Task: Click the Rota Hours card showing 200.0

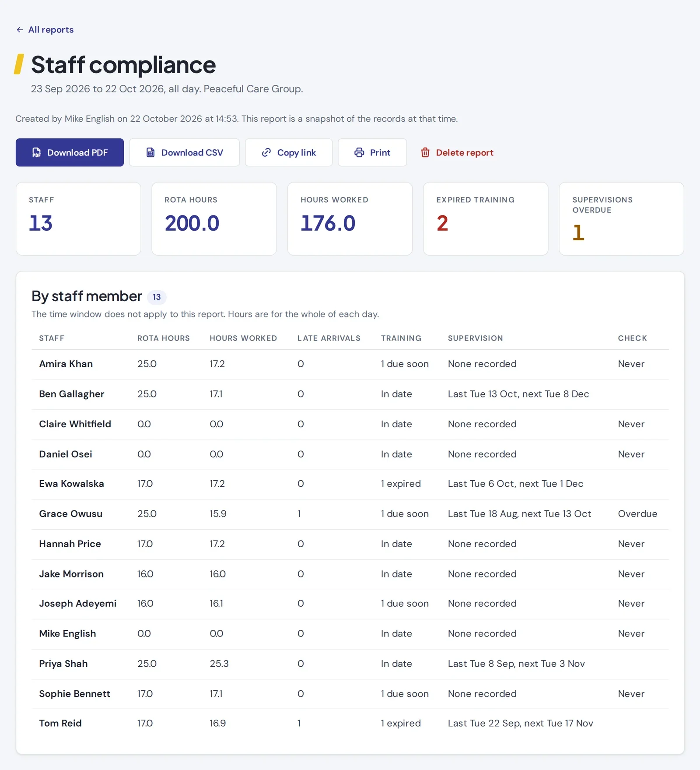Action: click(214, 218)
